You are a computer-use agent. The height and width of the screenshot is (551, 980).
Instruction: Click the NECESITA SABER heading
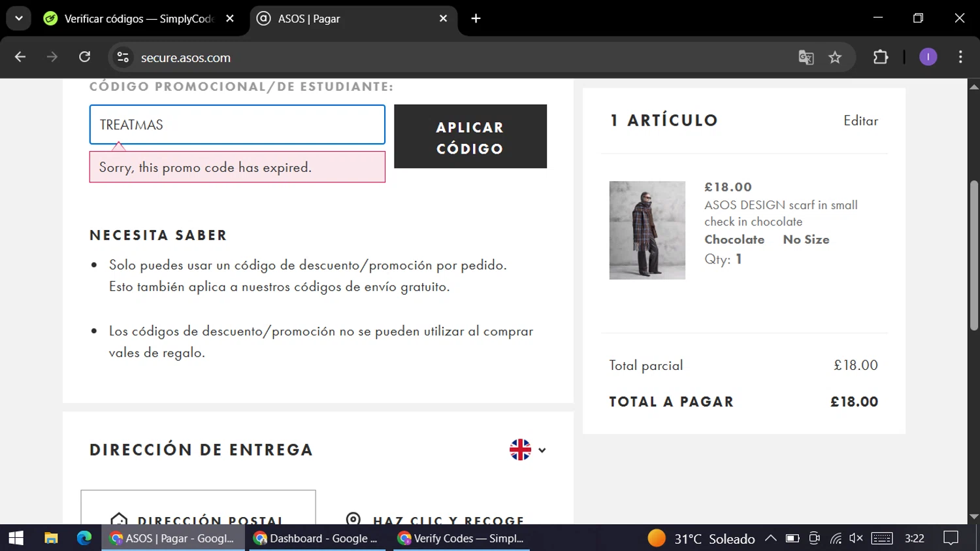(x=158, y=235)
